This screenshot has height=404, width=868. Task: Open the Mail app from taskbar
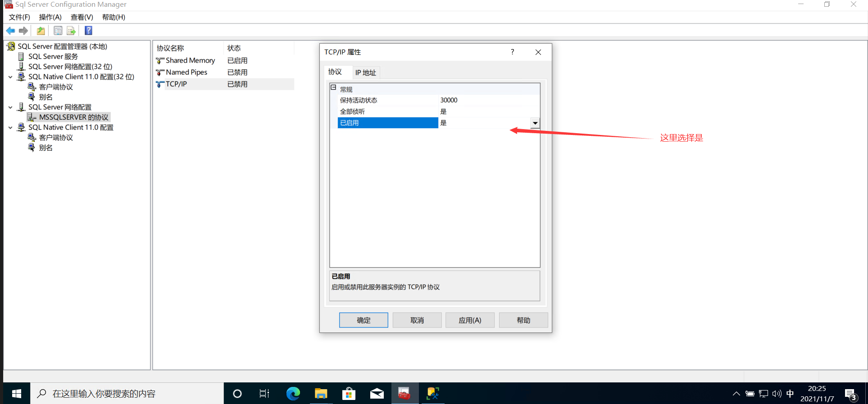pyautogui.click(x=377, y=394)
